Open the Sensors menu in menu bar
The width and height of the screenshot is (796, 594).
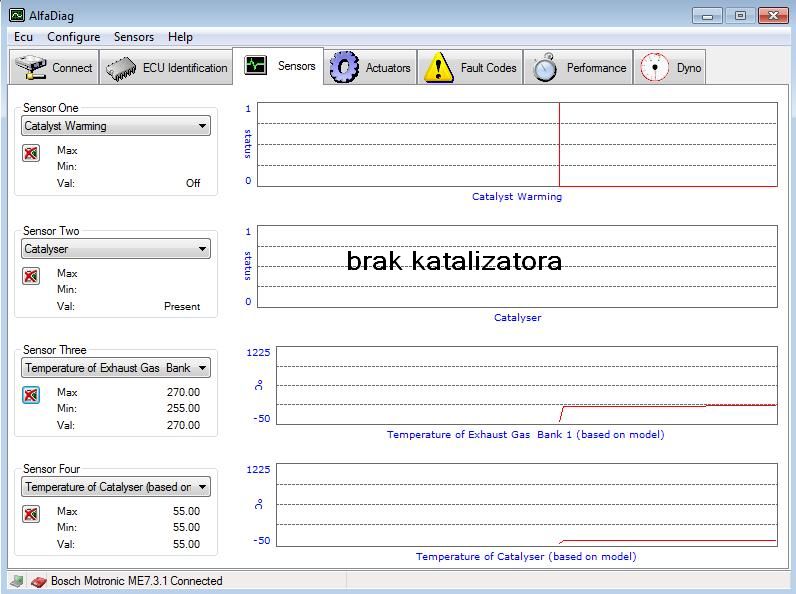coord(133,37)
